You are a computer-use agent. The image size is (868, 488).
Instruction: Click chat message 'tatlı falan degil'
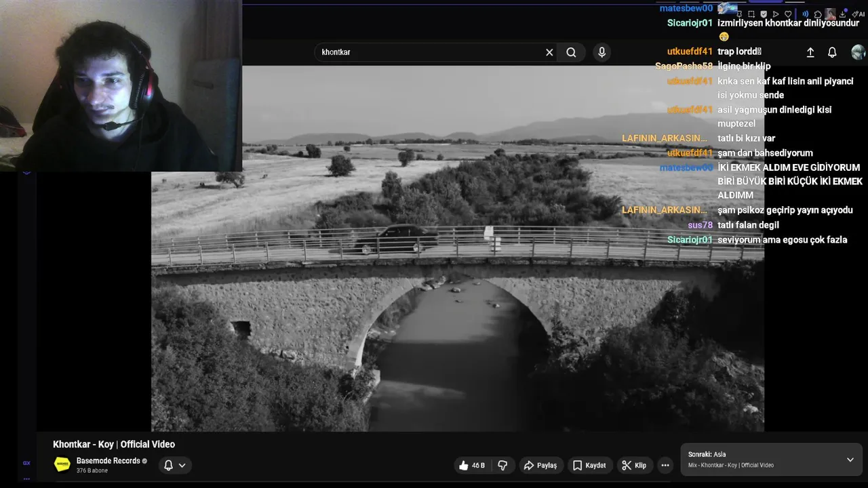click(x=748, y=225)
